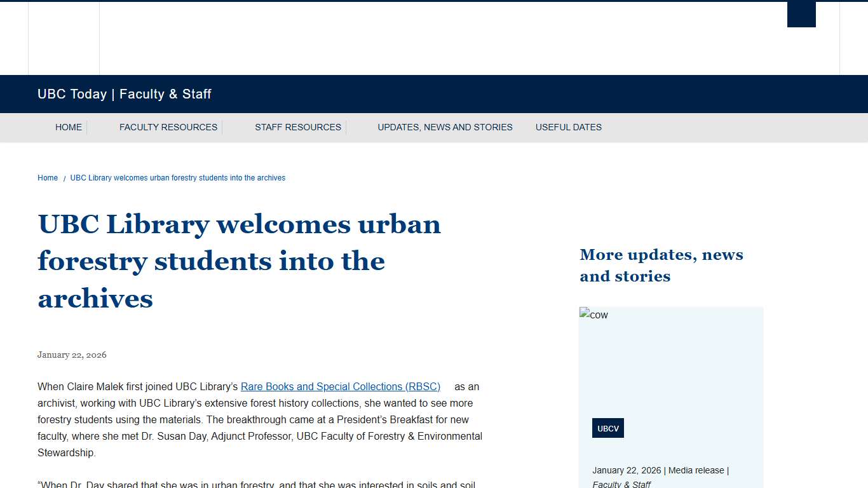Select the urban forestry breadcrumb entry

pos(177,178)
